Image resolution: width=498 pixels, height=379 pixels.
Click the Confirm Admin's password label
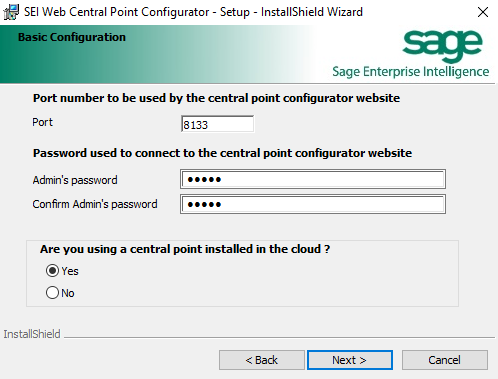(95, 204)
